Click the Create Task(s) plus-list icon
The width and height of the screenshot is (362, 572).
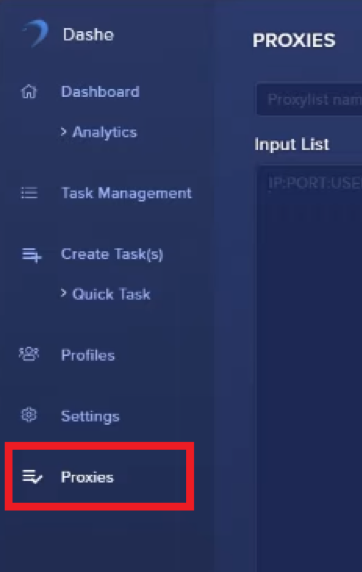[31, 255]
